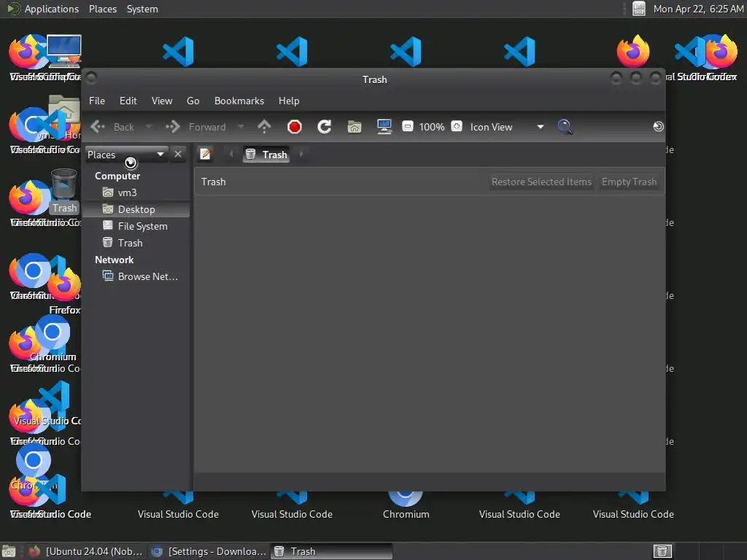Open the Forward history dropdown arrow
The width and height of the screenshot is (747, 560).
(x=241, y=127)
